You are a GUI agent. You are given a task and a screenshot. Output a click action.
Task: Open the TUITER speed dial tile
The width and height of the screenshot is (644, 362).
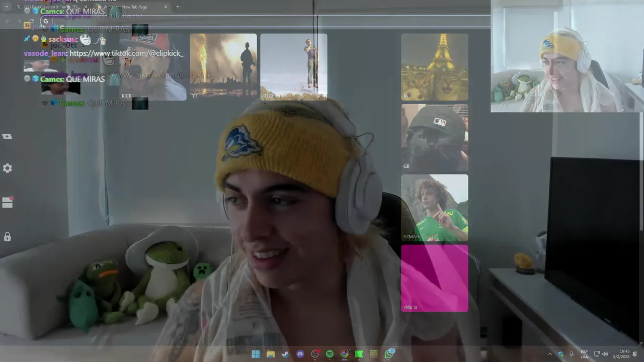point(294,67)
